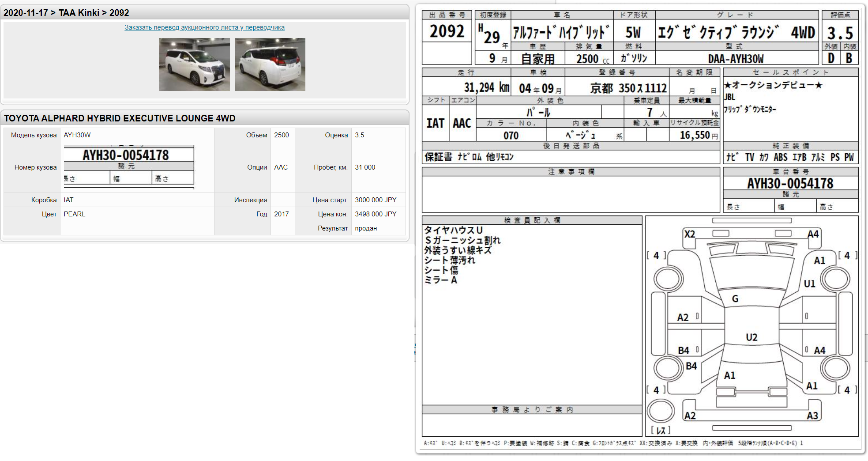Click registration number 京都 350 on sheet
The width and height of the screenshot is (868, 461).
(x=628, y=88)
